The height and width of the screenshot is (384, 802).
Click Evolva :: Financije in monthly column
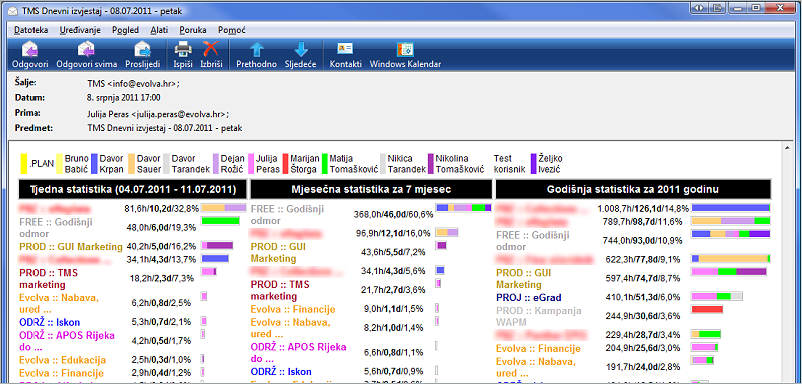click(x=293, y=309)
